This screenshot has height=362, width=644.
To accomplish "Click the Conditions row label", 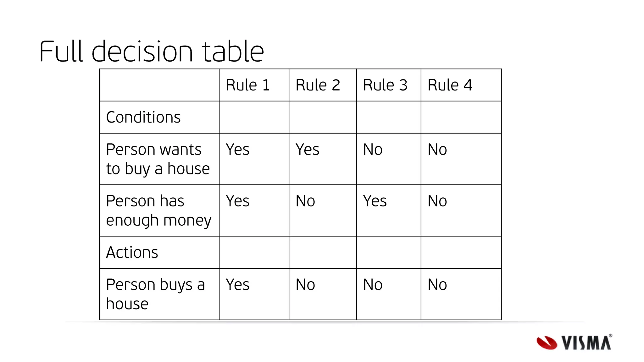I will pyautogui.click(x=143, y=117).
